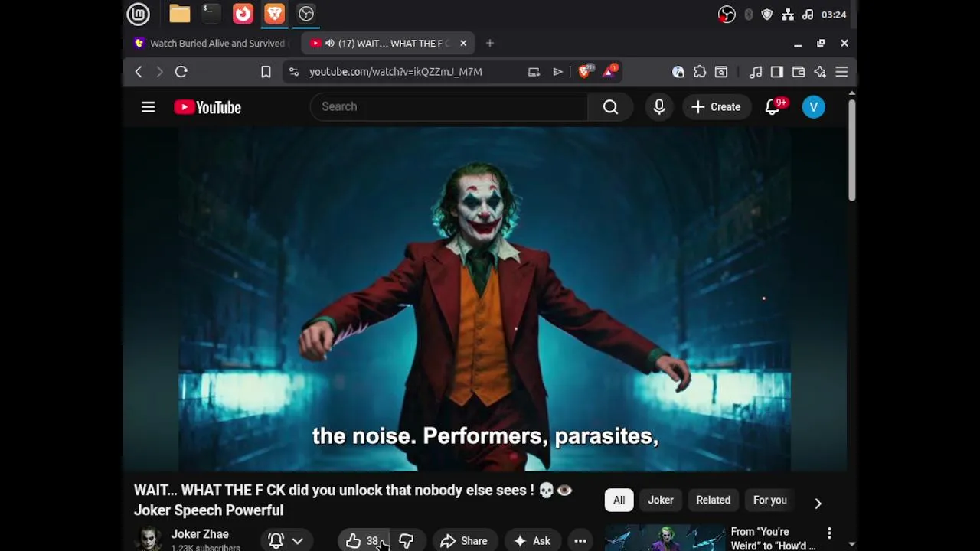Open the Bluetooth tray icon
This screenshot has height=551, width=980.
748,15
